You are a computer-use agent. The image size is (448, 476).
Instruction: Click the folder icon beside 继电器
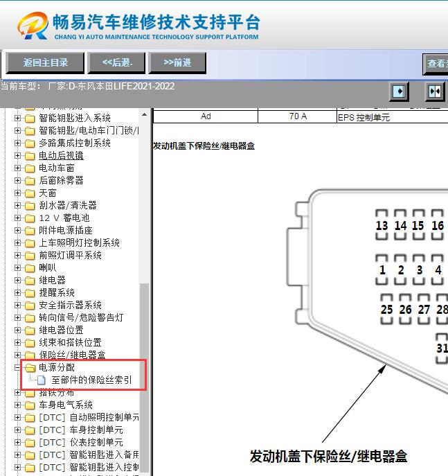30,280
